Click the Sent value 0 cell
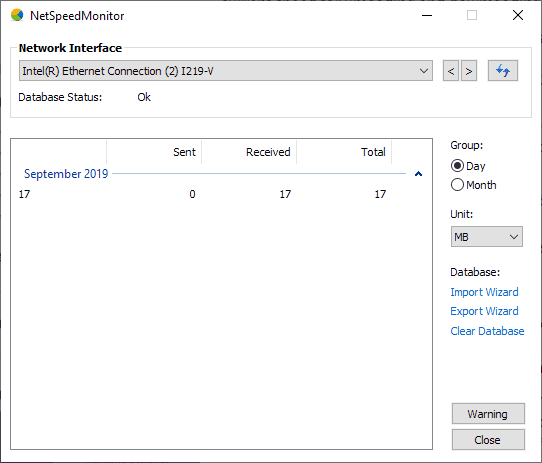This screenshot has height=463, width=542. pyautogui.click(x=192, y=194)
